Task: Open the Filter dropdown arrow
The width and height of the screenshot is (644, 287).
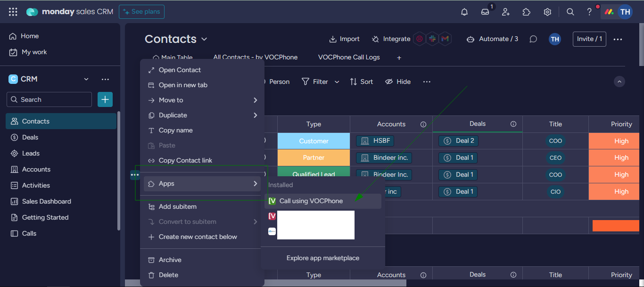Action: 337,82
